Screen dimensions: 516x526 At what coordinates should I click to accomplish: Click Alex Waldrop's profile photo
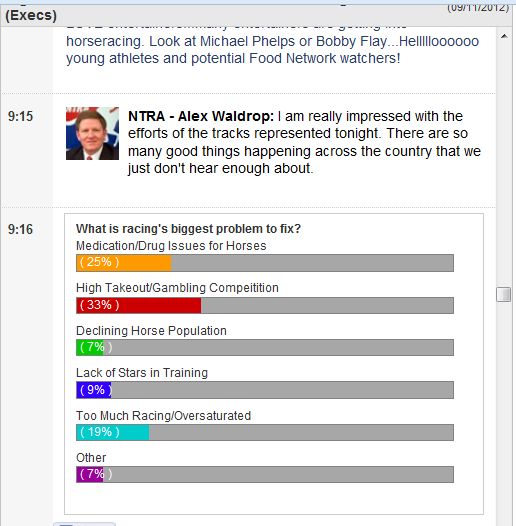pos(92,133)
